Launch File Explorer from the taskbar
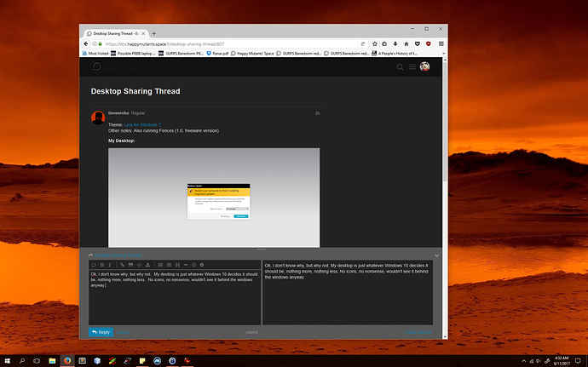 (x=52, y=361)
